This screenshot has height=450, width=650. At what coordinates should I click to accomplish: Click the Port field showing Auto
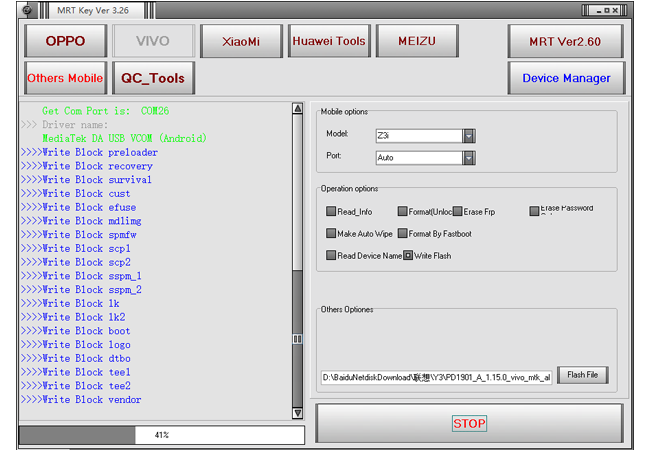(x=419, y=158)
